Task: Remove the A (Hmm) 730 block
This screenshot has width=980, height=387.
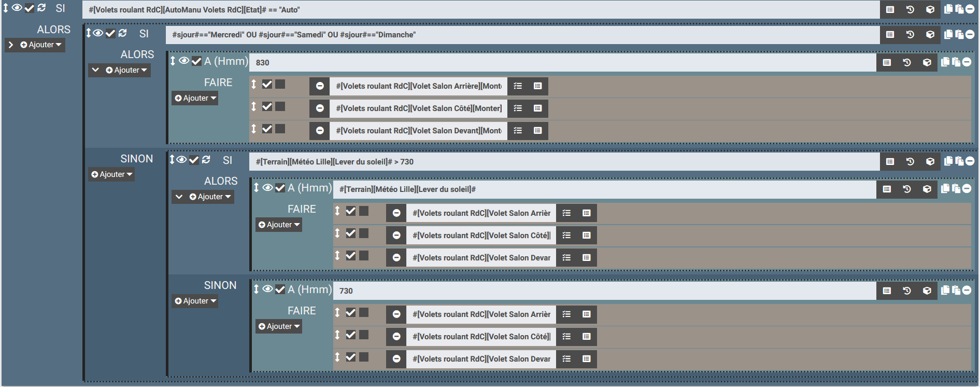Action: [967, 290]
